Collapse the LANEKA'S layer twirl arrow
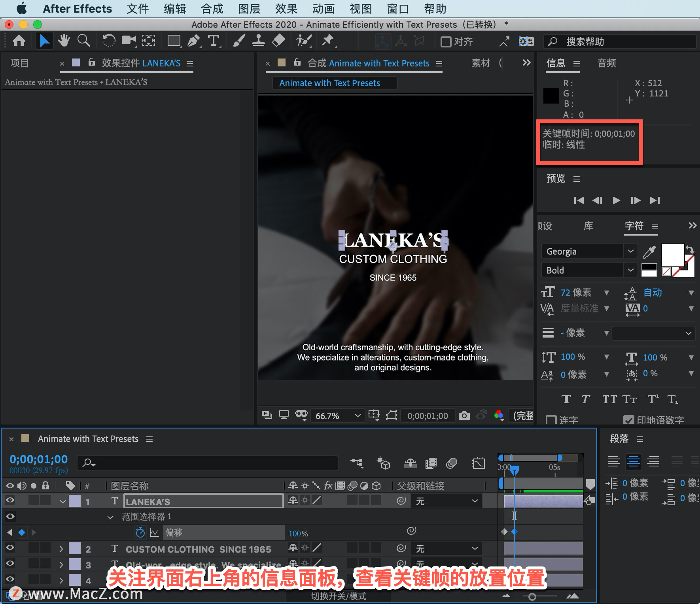 click(x=62, y=502)
